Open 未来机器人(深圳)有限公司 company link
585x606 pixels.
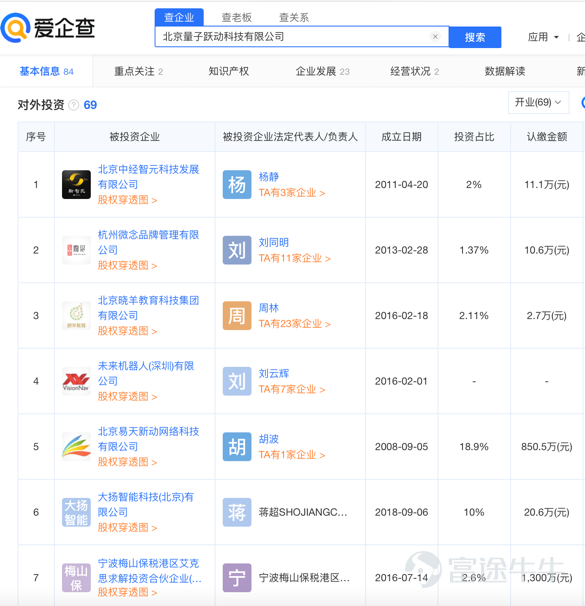pyautogui.click(x=146, y=373)
